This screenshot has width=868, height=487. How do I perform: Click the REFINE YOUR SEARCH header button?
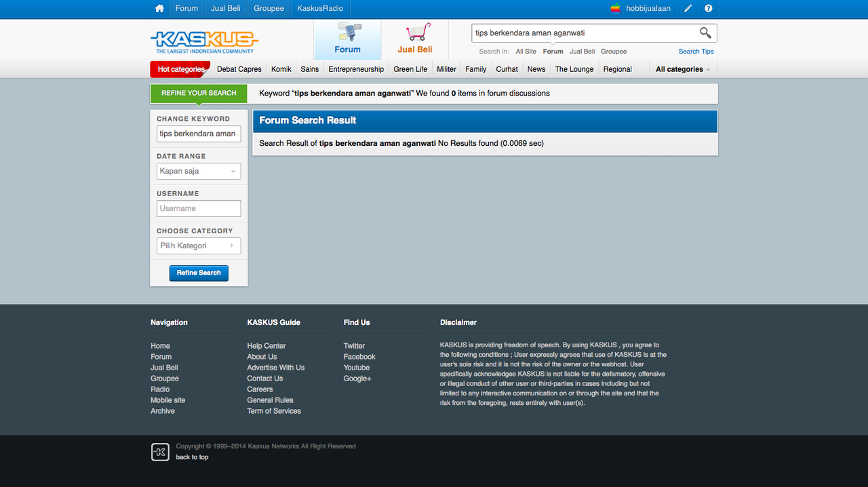point(199,93)
